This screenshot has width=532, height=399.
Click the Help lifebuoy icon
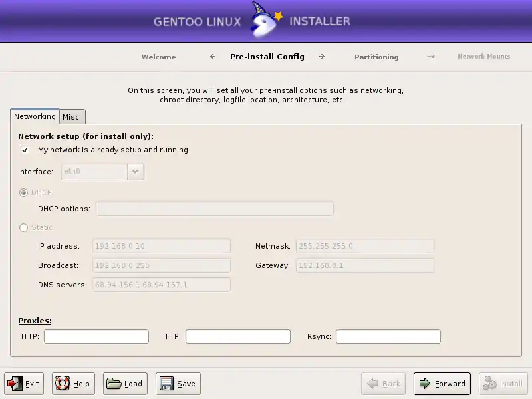tap(63, 384)
